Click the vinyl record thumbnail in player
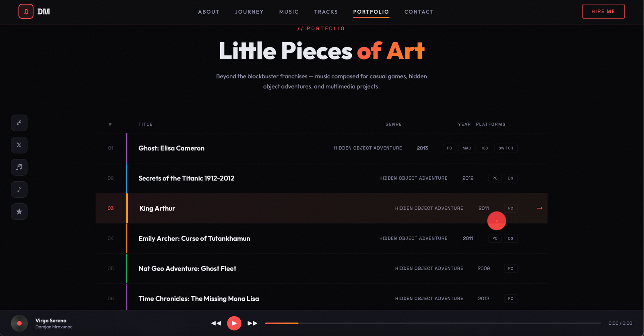This screenshot has height=336, width=644. coord(19,323)
